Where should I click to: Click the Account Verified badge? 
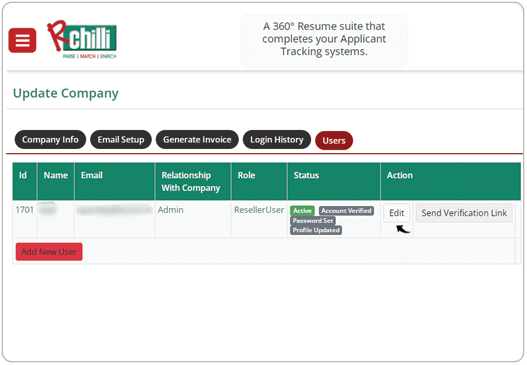[x=346, y=211]
